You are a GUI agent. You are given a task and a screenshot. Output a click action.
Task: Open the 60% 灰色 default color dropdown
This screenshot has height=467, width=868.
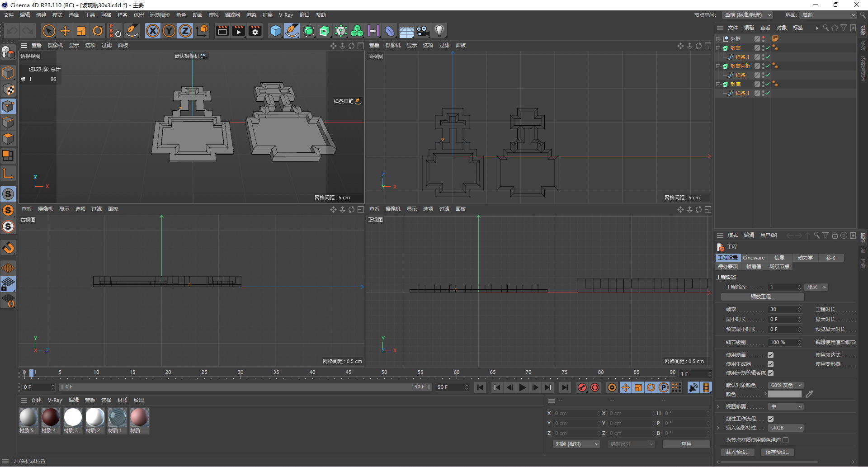point(786,385)
